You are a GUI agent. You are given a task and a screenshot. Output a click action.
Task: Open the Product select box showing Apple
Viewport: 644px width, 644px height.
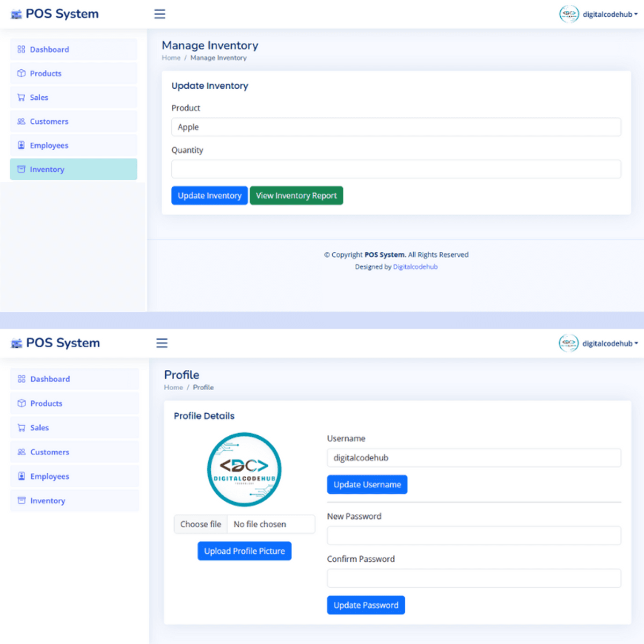(x=396, y=127)
